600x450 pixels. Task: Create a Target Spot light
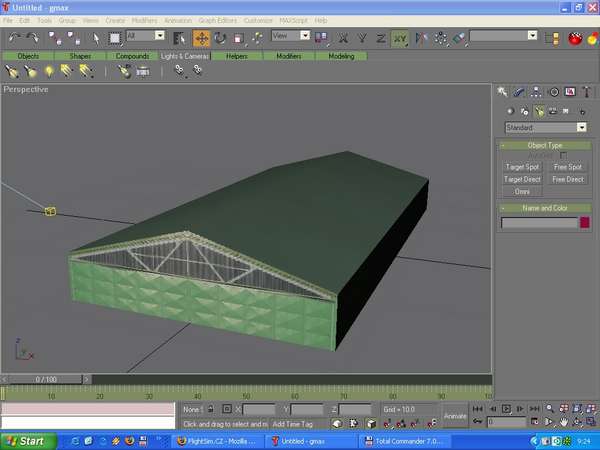tap(522, 167)
